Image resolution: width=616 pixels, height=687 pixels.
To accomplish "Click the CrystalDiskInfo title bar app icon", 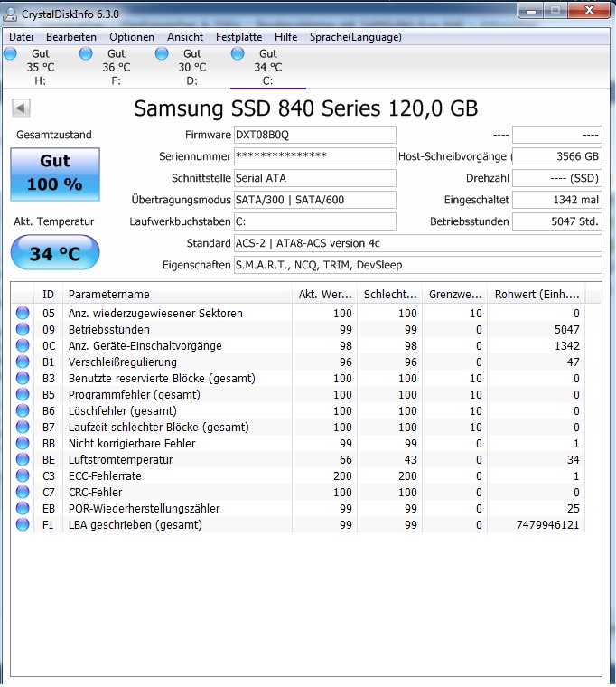I will (11, 14).
